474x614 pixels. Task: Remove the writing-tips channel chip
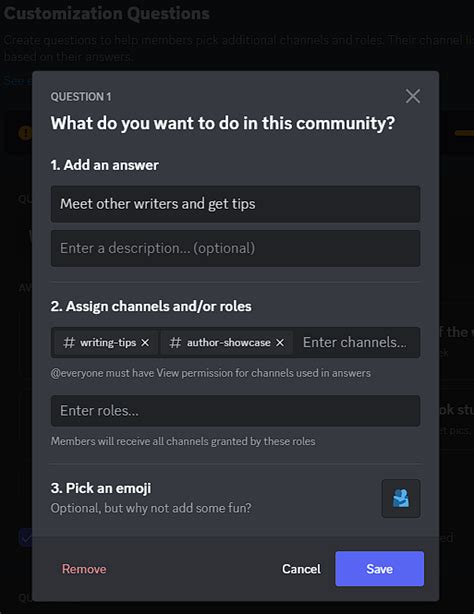[145, 343]
